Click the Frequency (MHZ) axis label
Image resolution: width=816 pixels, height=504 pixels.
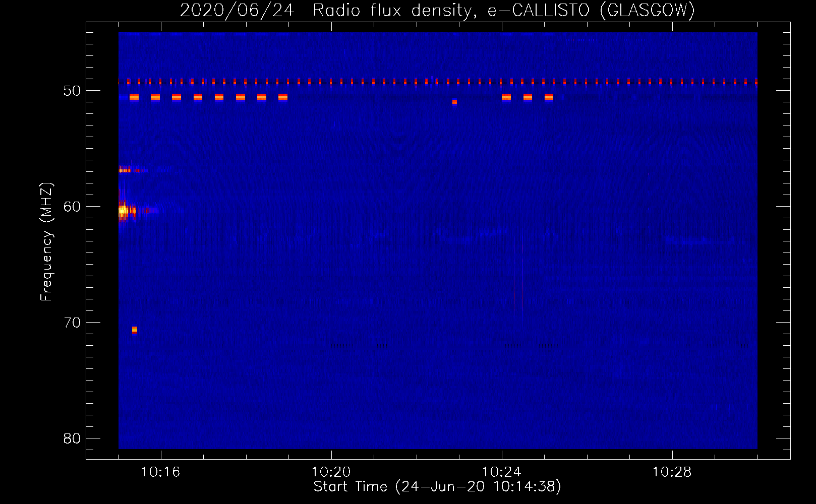(x=46, y=242)
